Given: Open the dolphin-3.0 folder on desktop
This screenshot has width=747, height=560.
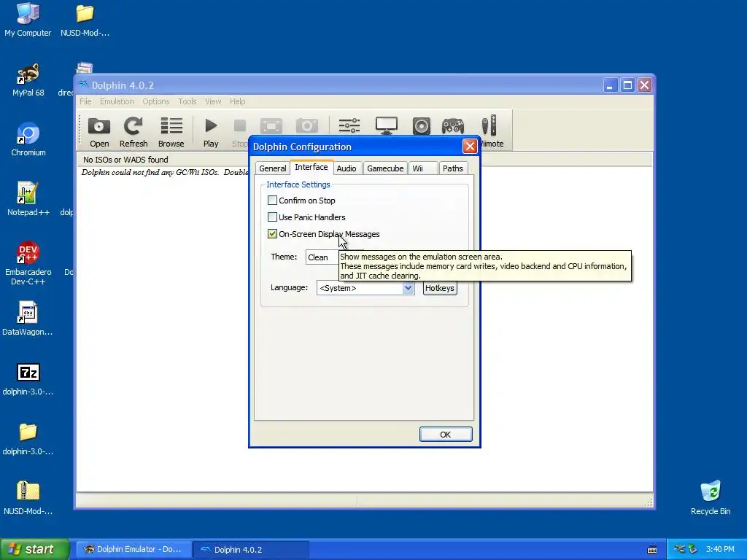Looking at the screenshot, I should click(28, 438).
